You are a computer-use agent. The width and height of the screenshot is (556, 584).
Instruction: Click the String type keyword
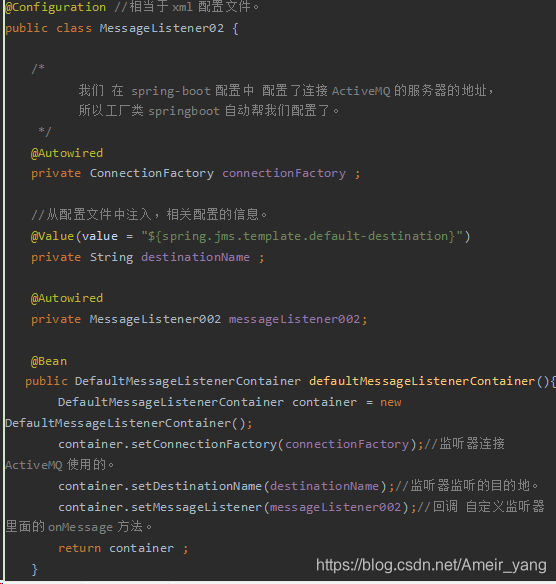[111, 257]
